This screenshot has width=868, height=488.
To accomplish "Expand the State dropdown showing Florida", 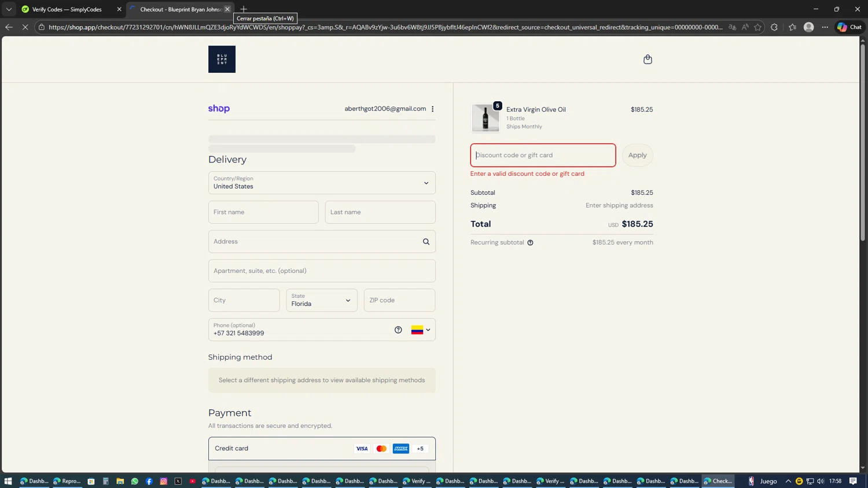I will point(322,300).
